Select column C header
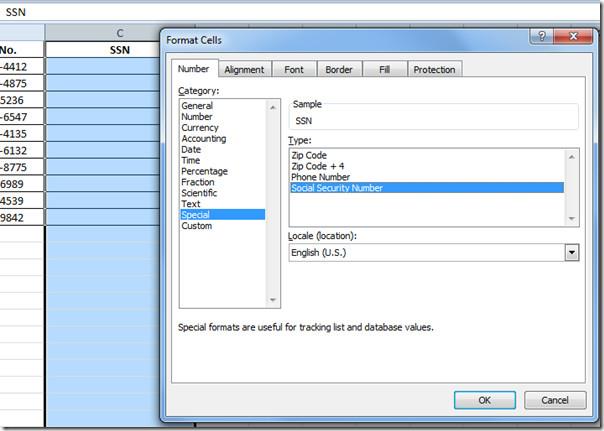The image size is (604, 431). click(120, 32)
